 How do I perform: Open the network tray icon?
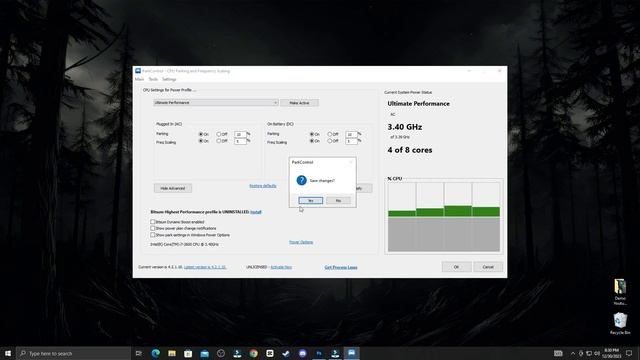tap(589, 353)
